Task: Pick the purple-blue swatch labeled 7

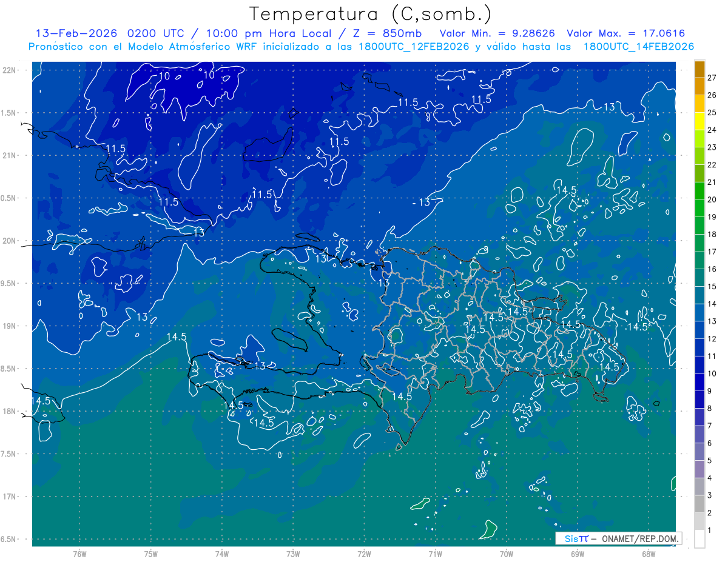Action: [x=699, y=417]
